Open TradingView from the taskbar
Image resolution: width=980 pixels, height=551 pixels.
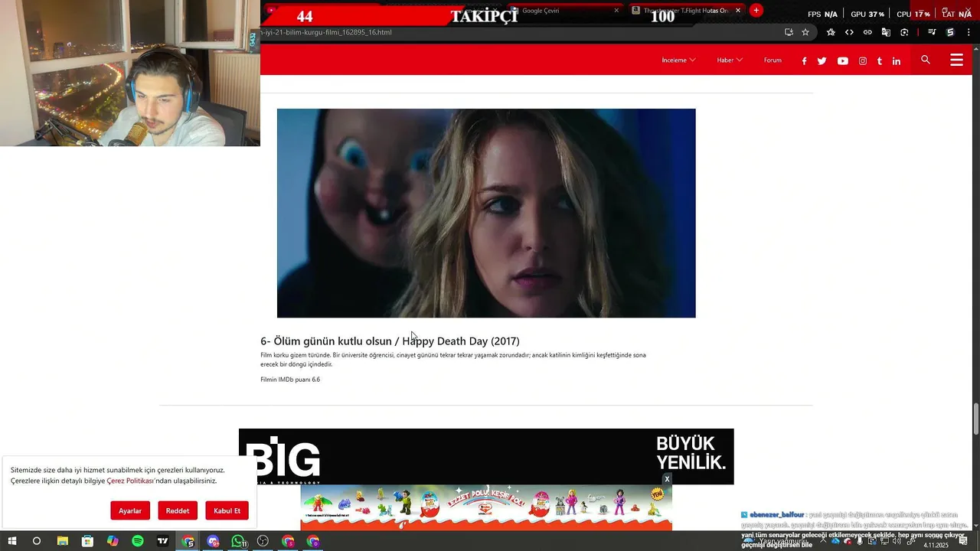click(x=163, y=541)
